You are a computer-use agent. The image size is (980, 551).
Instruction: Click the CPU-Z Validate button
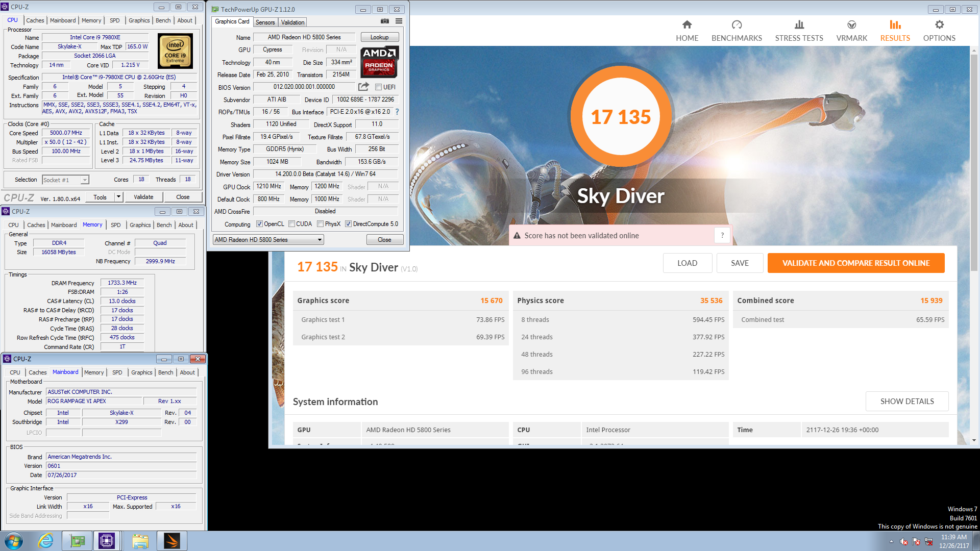click(x=143, y=197)
